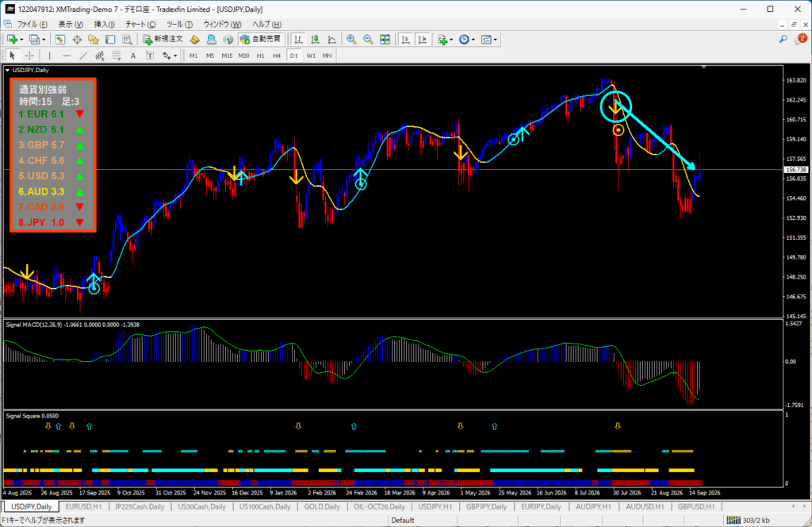The width and height of the screenshot is (812, 527).
Task: Expand the periodicity clock dropdown
Action: tap(473, 40)
